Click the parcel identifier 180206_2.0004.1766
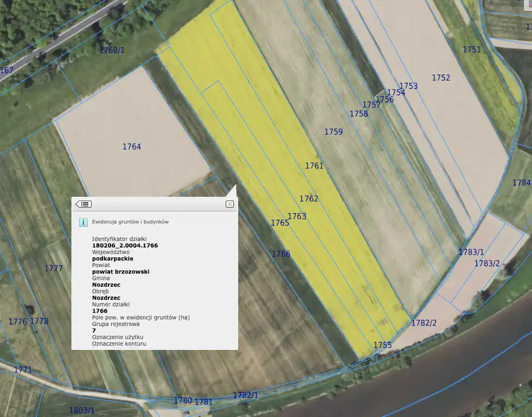This screenshot has height=417, width=532. click(x=125, y=245)
